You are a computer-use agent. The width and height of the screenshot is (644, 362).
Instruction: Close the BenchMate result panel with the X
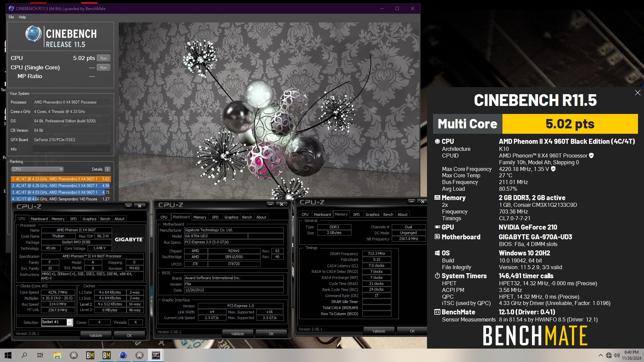(x=638, y=93)
